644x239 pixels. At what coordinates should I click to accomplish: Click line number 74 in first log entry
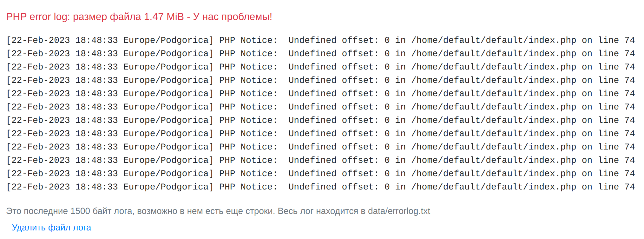pyautogui.click(x=629, y=40)
